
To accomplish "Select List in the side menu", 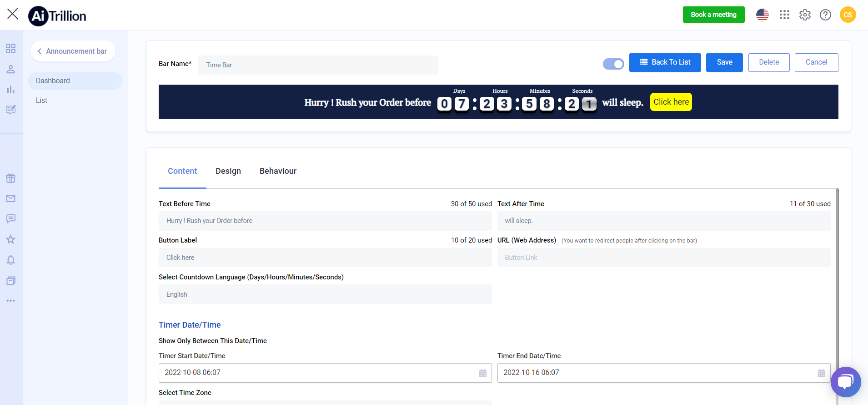I will (x=41, y=101).
